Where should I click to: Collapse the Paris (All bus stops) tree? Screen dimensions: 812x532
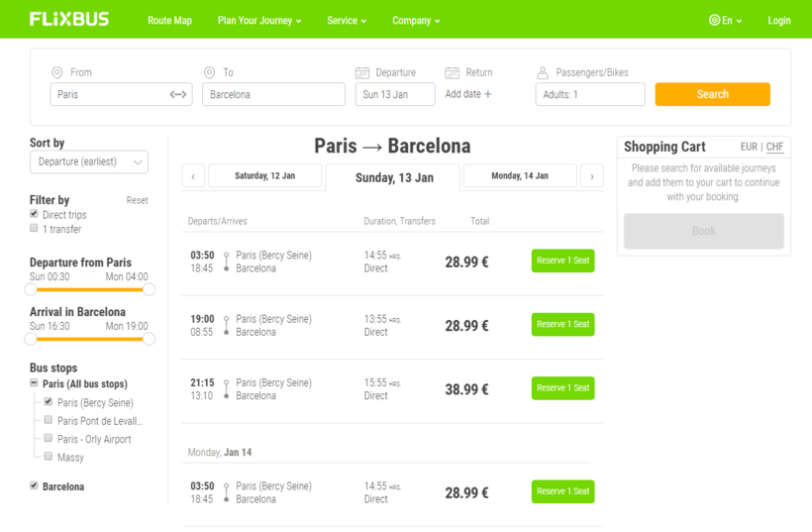pyautogui.click(x=34, y=383)
